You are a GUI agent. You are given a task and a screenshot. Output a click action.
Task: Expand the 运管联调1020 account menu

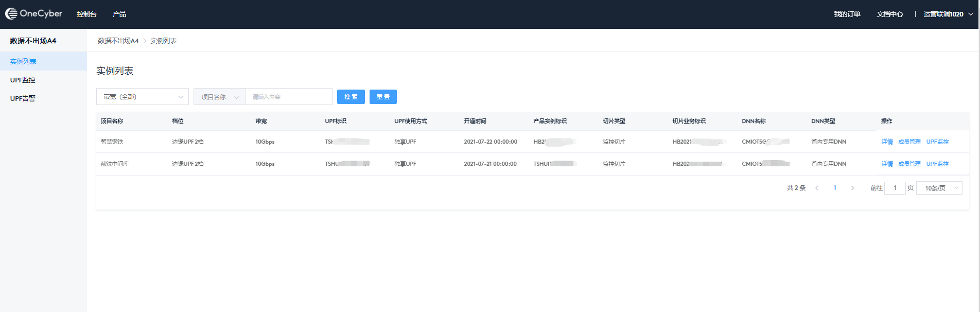coord(948,14)
